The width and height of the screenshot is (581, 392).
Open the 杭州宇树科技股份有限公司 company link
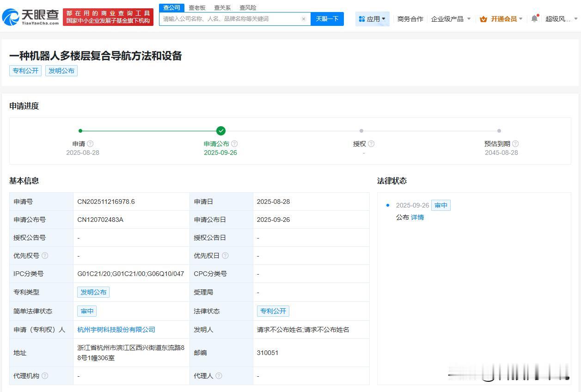click(116, 330)
